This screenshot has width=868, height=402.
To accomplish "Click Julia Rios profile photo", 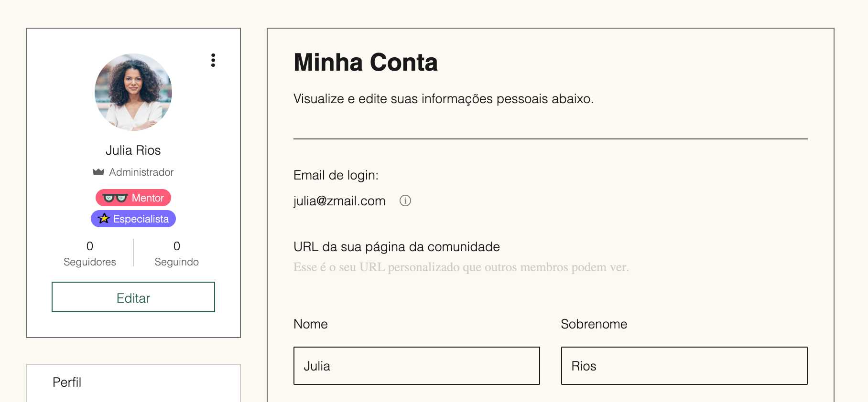I will (133, 92).
